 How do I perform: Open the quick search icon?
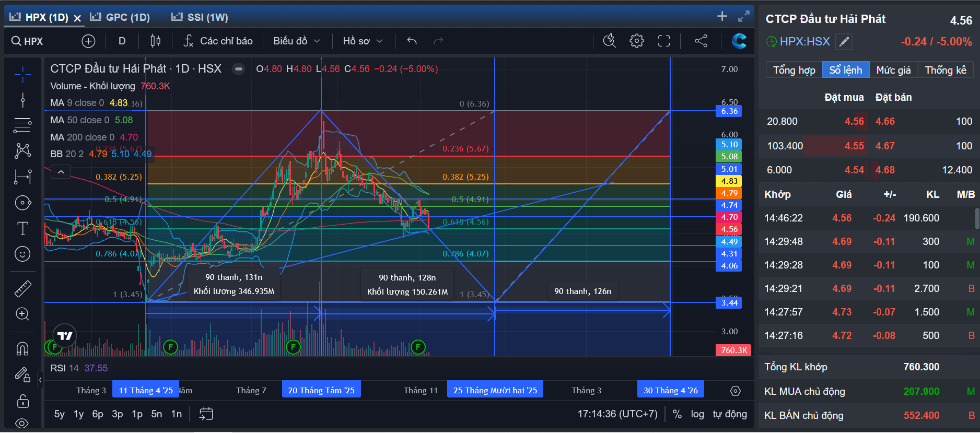pos(610,41)
